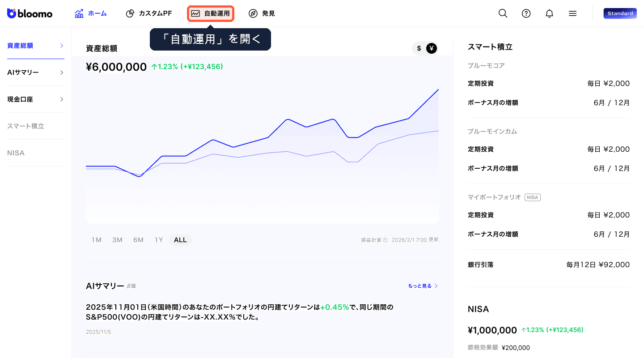Click the chevron next to もっと見る
The width and height of the screenshot is (644, 358).
click(436, 286)
